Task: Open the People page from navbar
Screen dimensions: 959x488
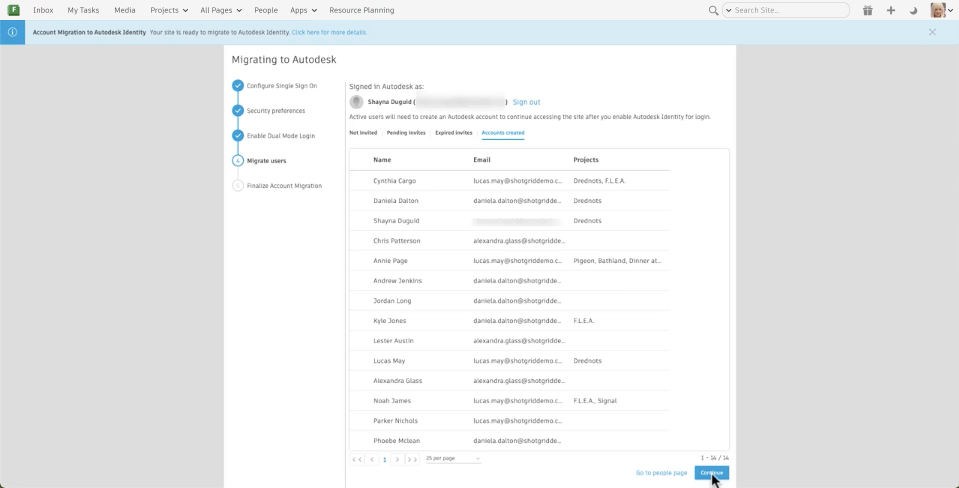Action: pyautogui.click(x=266, y=10)
